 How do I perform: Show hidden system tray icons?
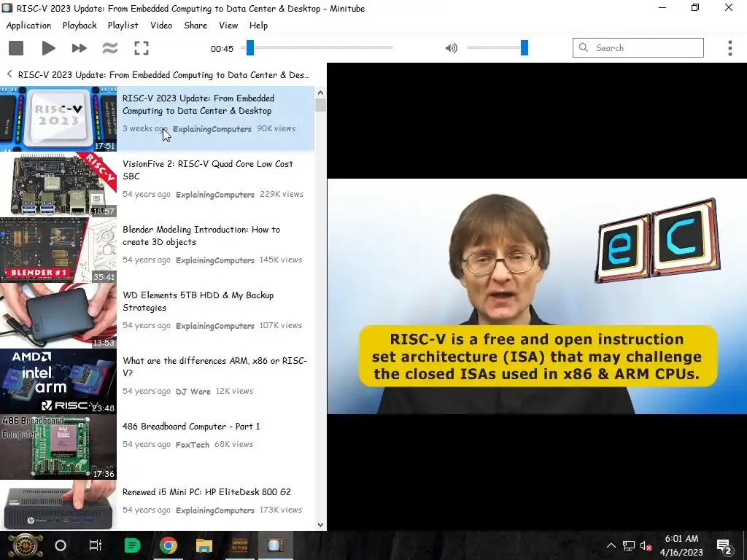[611, 545]
